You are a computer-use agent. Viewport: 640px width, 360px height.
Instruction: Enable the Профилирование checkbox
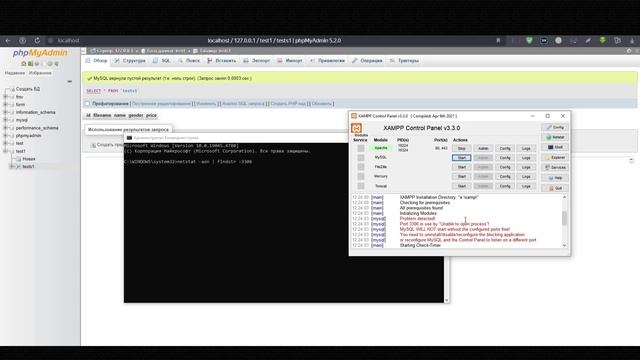click(x=87, y=104)
